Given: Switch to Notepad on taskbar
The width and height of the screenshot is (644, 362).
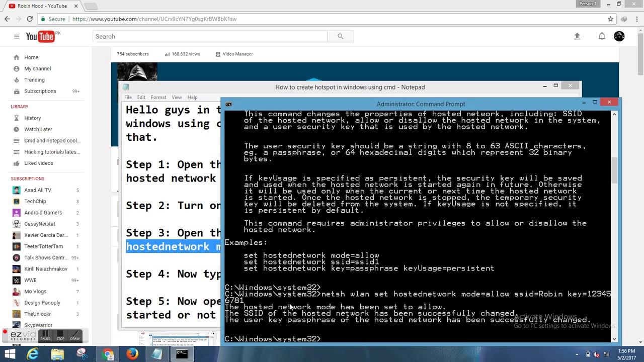Looking at the screenshot, I should (157, 354).
